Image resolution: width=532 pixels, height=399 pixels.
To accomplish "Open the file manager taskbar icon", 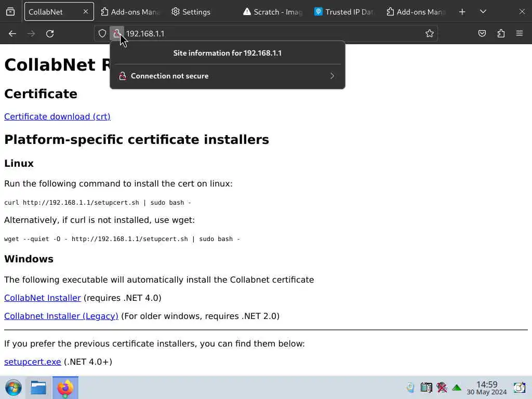I will pyautogui.click(x=38, y=388).
